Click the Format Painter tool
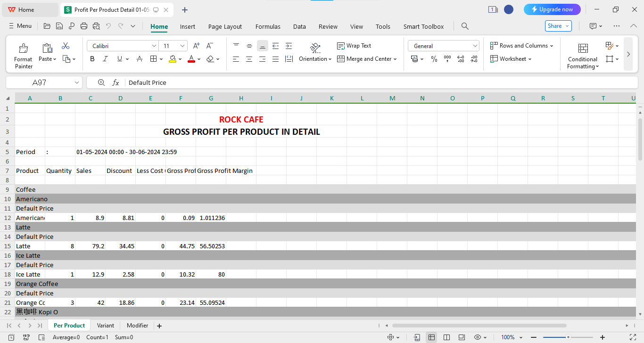The width and height of the screenshot is (644, 343). point(23,56)
